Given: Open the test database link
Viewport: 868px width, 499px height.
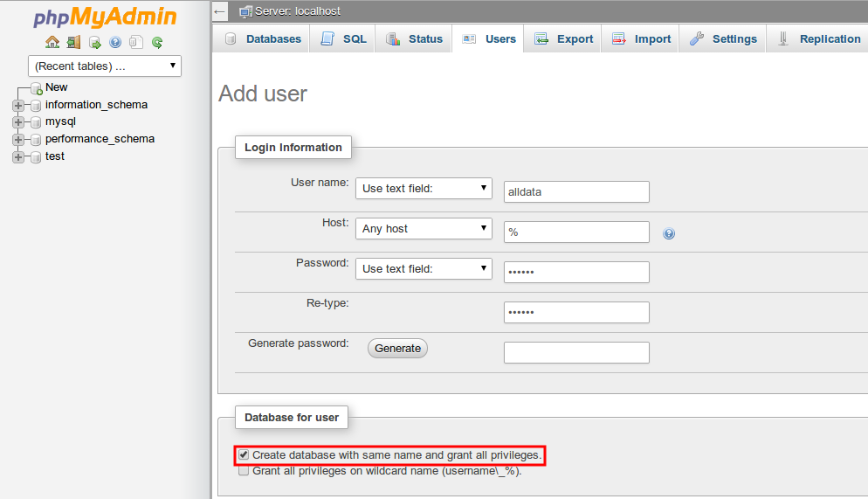Looking at the screenshot, I should [x=55, y=156].
